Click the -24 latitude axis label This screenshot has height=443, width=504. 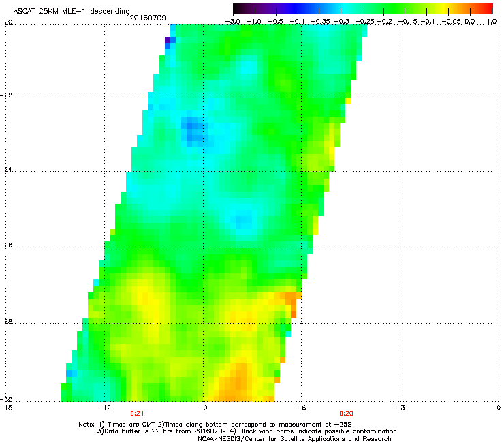pyautogui.click(x=6, y=170)
